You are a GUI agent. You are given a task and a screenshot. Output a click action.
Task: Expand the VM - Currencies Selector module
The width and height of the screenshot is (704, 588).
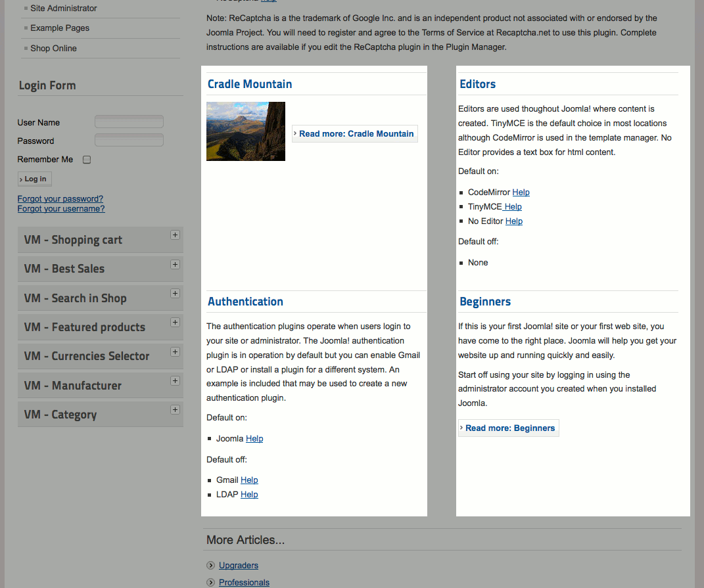pos(175,352)
